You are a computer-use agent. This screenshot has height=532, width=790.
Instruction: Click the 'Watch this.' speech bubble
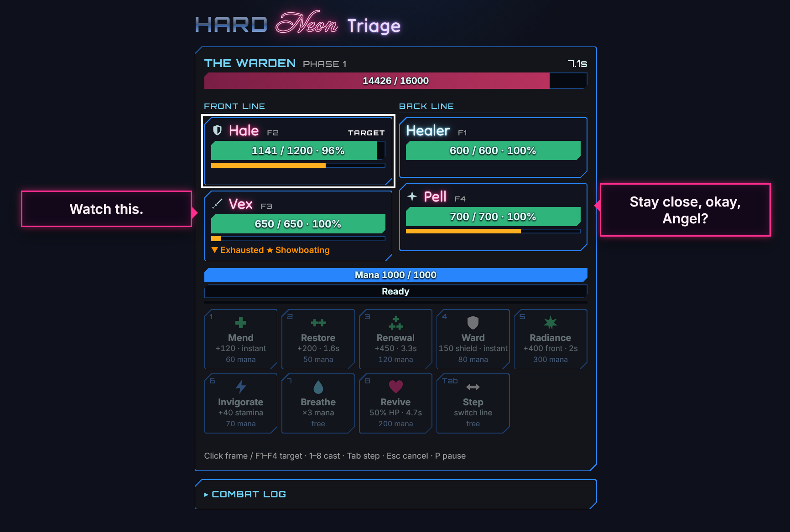(x=106, y=209)
